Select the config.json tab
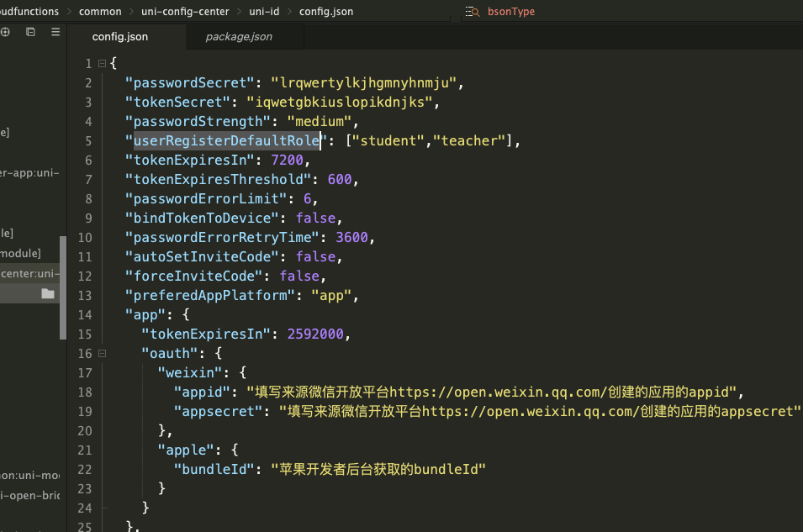This screenshot has height=532, width=803. (x=119, y=37)
